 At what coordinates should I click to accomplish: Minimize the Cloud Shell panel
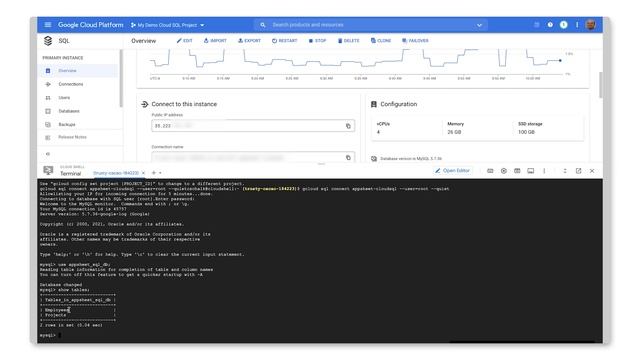tap(565, 171)
